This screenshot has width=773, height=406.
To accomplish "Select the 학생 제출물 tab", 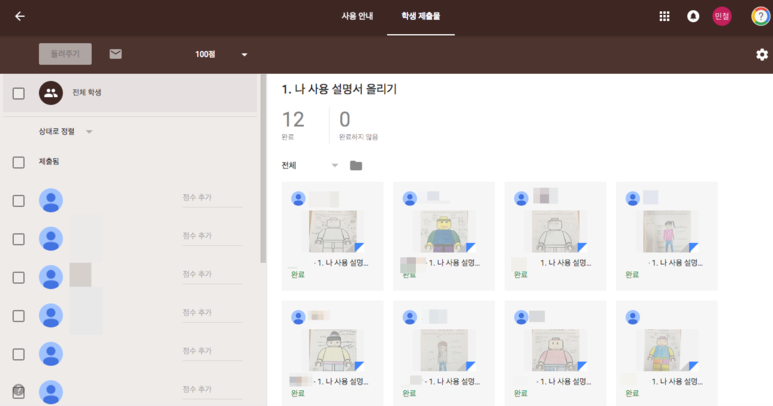I will [x=420, y=17].
